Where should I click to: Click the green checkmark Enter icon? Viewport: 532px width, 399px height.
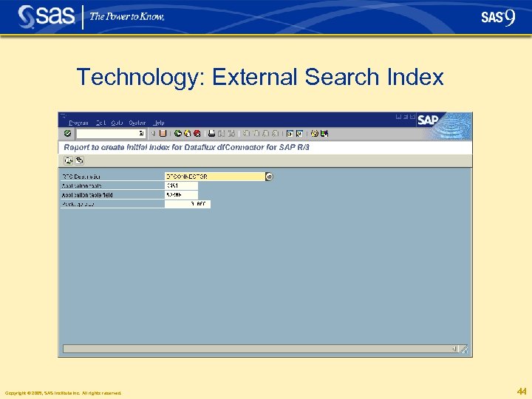tap(67, 133)
